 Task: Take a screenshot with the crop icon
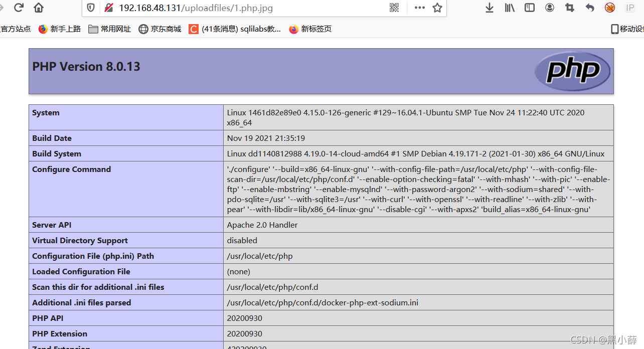pos(570,8)
